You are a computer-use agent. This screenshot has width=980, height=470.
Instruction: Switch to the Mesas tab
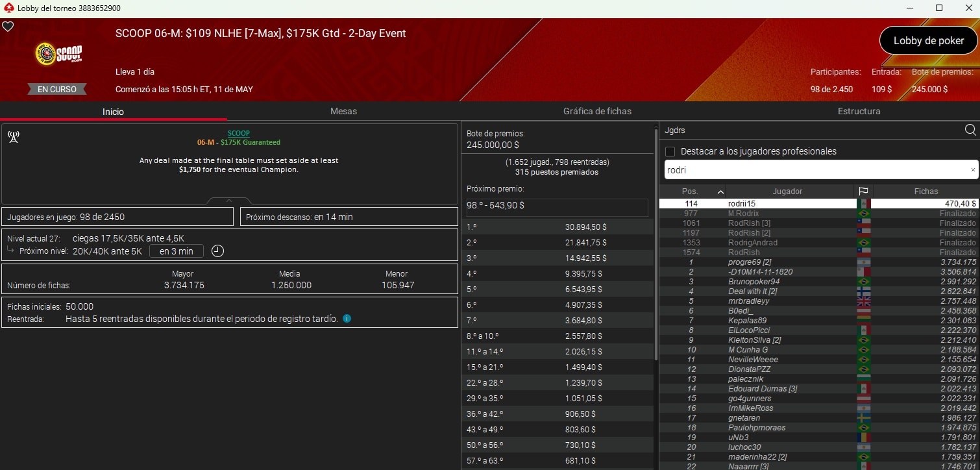[343, 111]
